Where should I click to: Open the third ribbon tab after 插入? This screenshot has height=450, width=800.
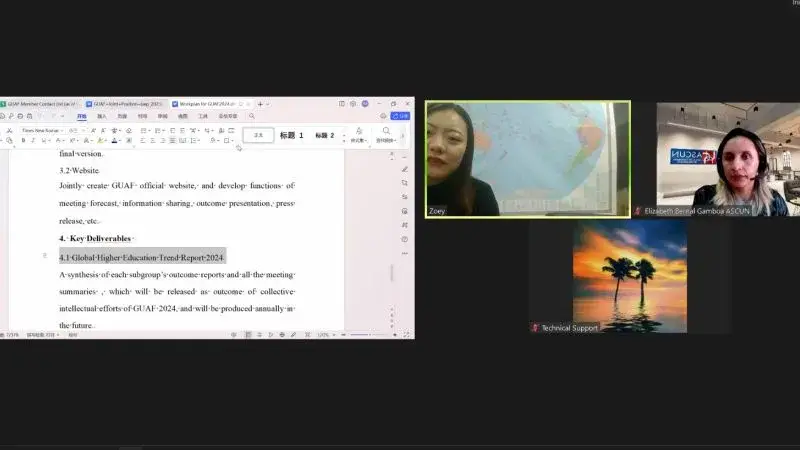tap(122, 116)
